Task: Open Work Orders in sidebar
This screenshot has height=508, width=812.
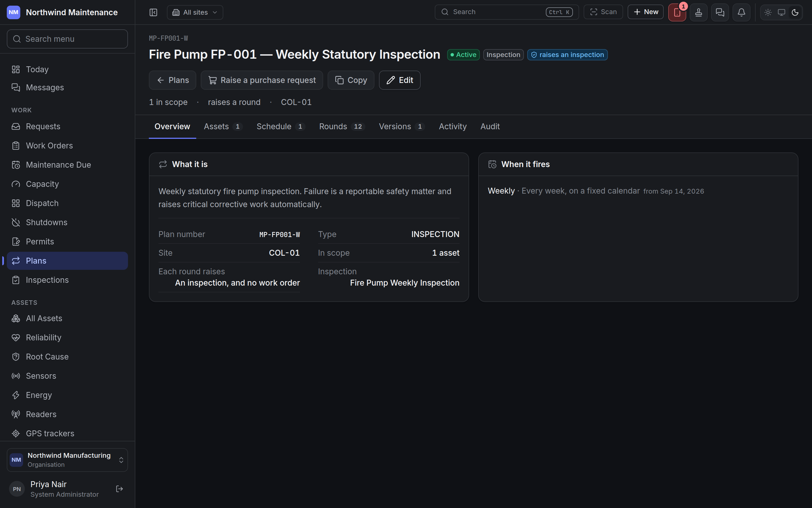Action: (67, 145)
